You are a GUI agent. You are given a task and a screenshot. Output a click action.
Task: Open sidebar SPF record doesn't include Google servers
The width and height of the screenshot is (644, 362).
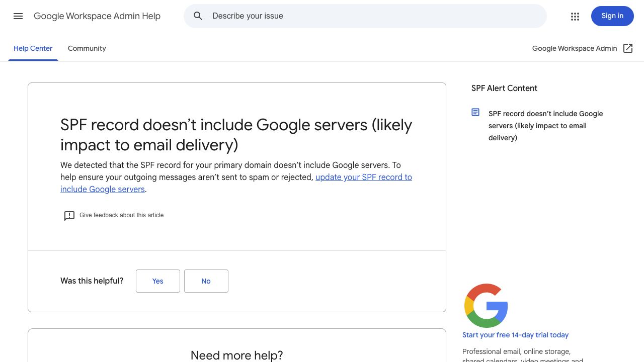click(x=545, y=126)
